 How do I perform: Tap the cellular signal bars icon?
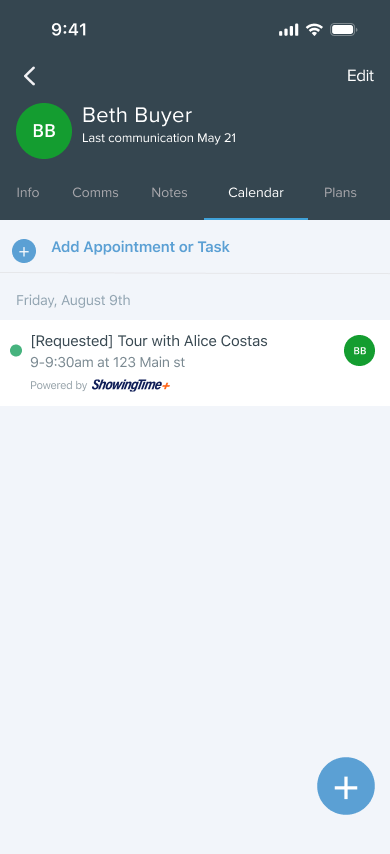click(x=289, y=30)
